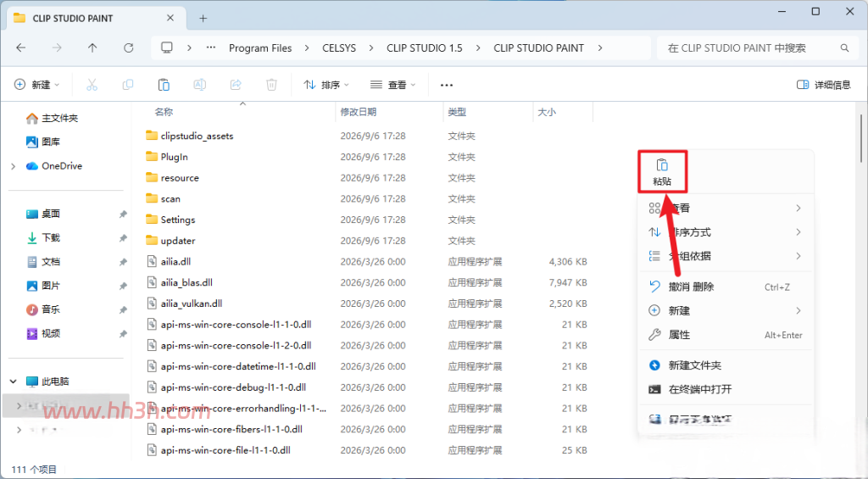
Task: Click the search magnifier icon
Action: (844, 48)
